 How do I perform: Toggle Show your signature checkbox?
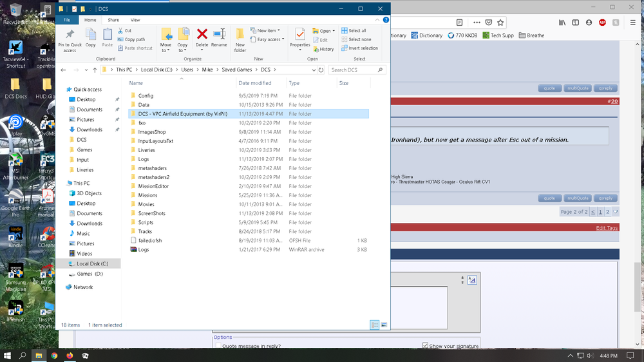425,345
